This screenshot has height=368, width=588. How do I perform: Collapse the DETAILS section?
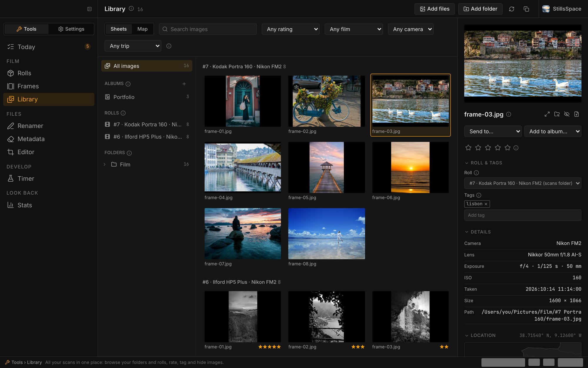[x=477, y=232]
